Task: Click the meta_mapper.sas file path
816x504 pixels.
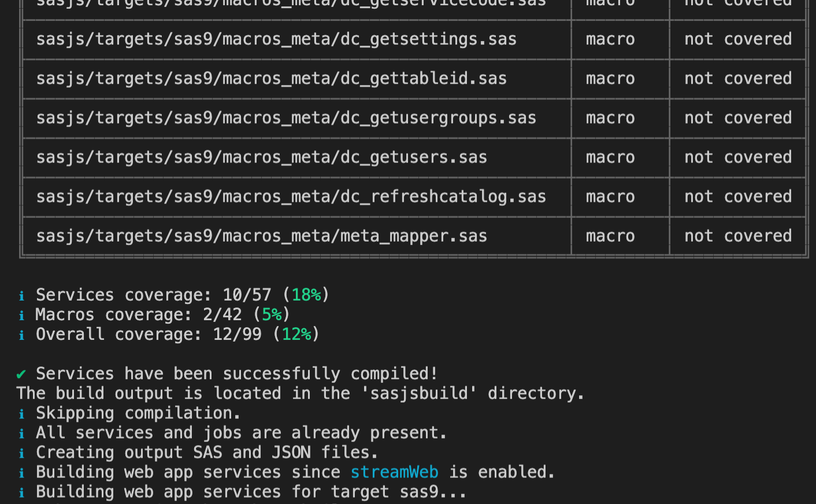Action: pyautogui.click(x=261, y=236)
